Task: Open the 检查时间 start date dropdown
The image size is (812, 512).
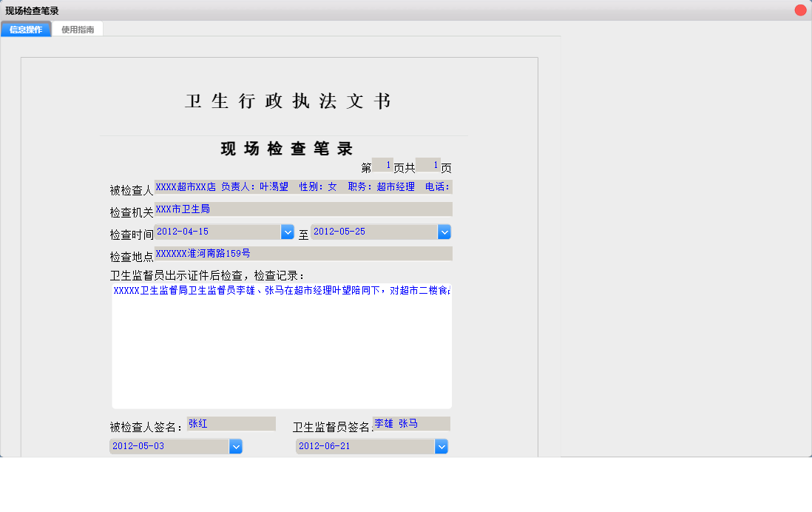Action: (x=288, y=232)
